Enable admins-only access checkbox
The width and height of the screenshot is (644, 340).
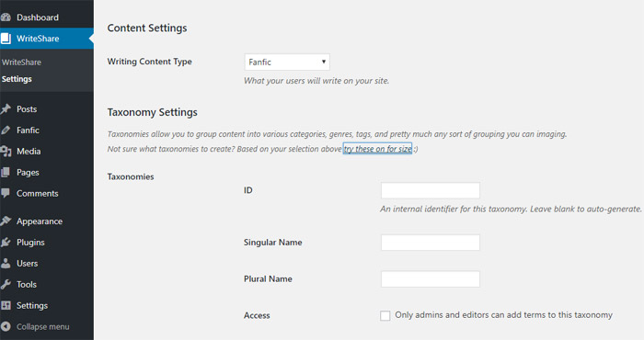tap(385, 315)
